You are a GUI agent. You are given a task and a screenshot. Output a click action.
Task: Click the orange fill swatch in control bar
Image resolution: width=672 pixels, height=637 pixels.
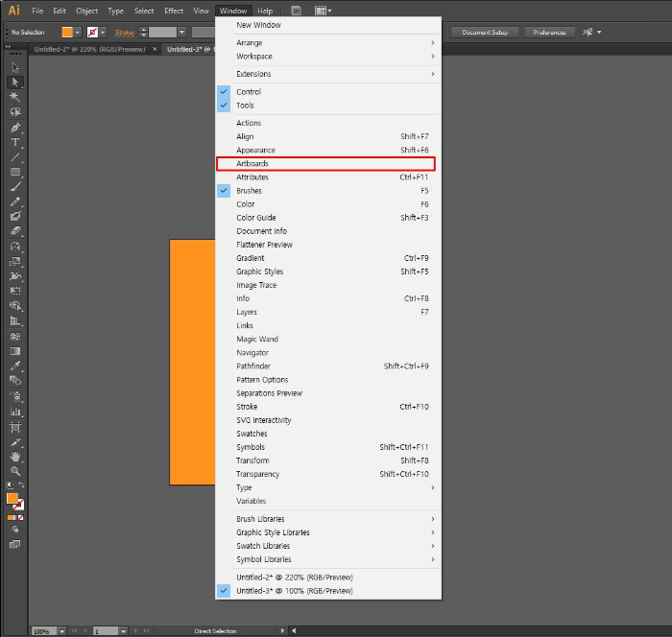(67, 32)
